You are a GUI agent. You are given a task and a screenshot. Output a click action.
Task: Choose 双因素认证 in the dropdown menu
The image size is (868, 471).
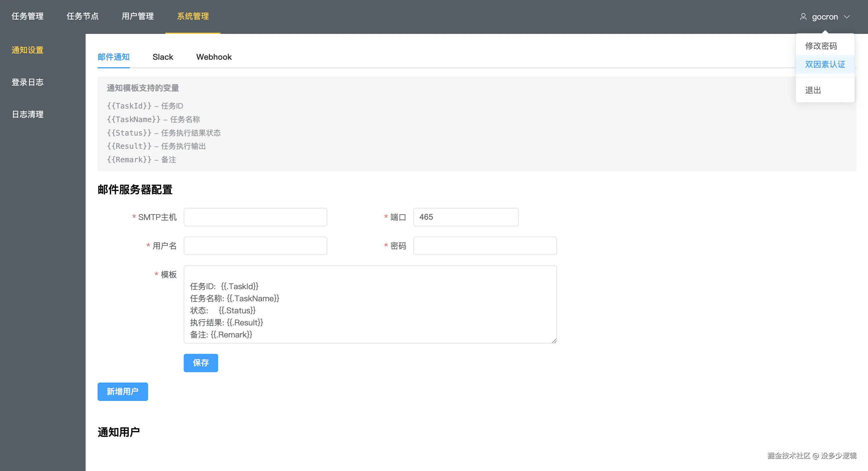tap(825, 64)
